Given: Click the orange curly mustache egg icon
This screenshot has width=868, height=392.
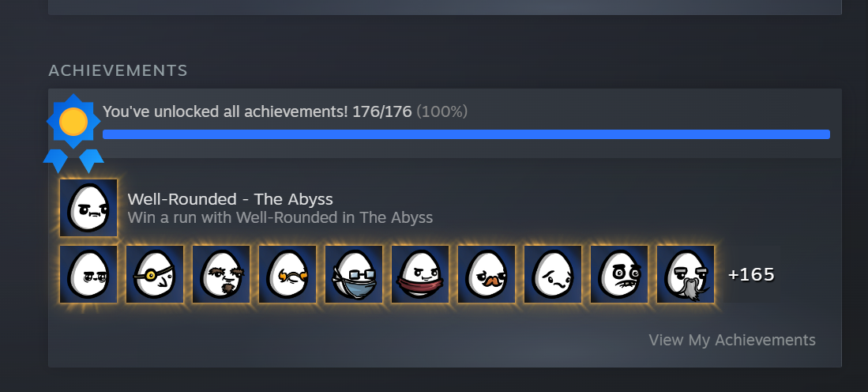Looking at the screenshot, I should coord(287,274).
